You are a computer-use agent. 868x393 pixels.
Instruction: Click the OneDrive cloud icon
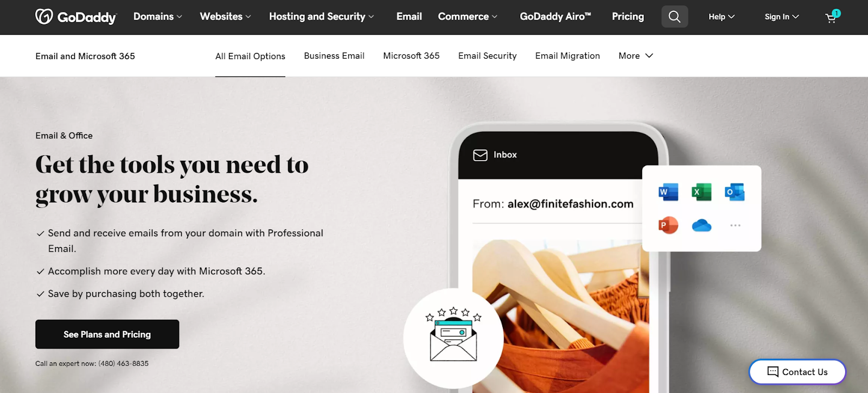coord(701,225)
